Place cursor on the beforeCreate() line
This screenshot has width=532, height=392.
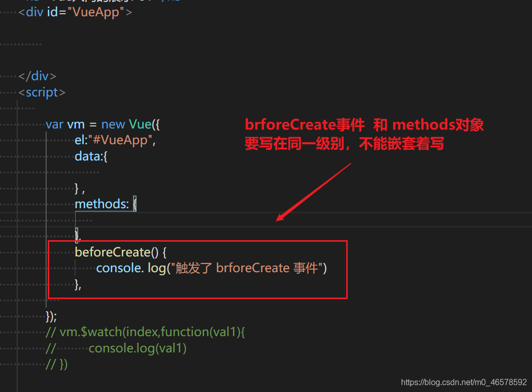click(x=120, y=252)
